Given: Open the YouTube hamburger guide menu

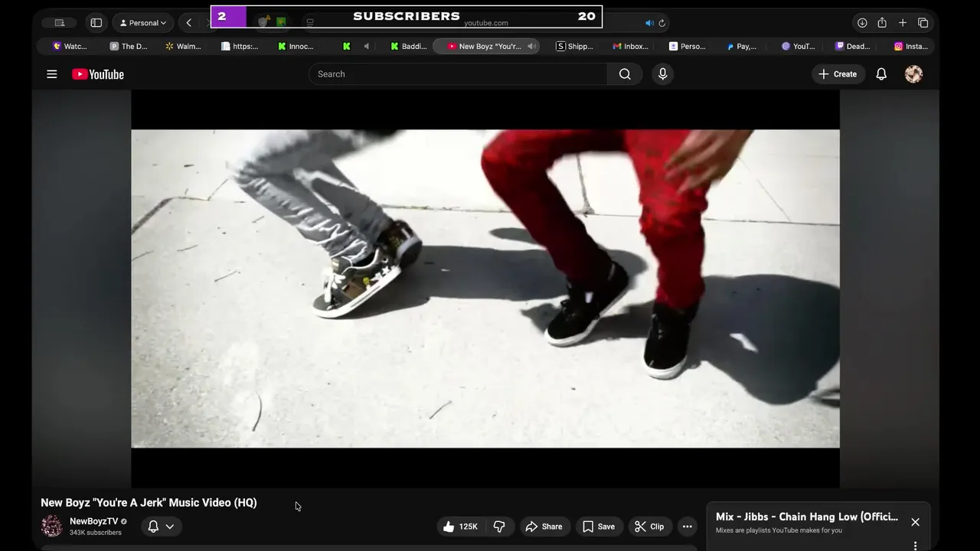Looking at the screenshot, I should (52, 74).
